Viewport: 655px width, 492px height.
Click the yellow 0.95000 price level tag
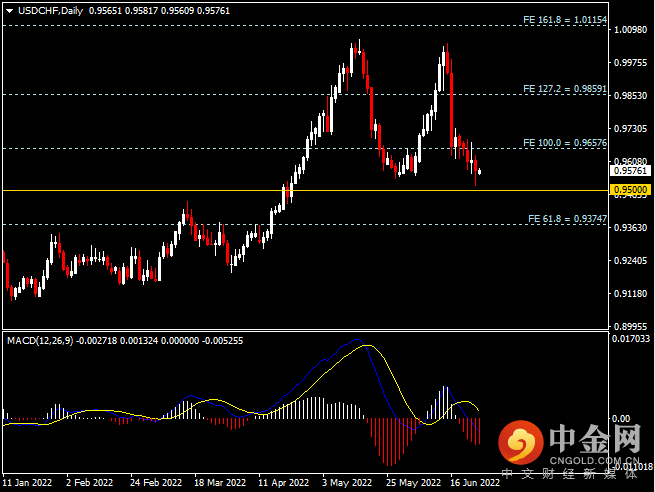coord(630,190)
